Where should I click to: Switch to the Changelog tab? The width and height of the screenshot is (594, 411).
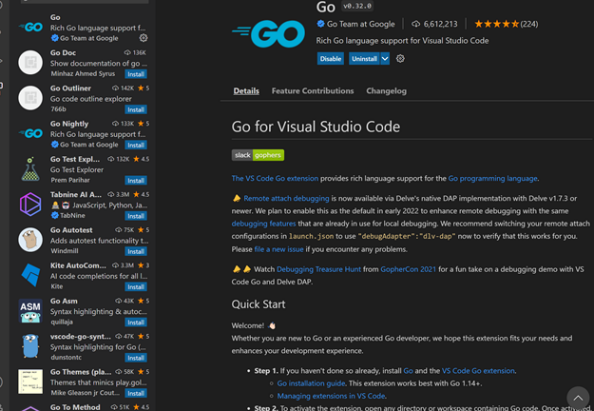(386, 91)
